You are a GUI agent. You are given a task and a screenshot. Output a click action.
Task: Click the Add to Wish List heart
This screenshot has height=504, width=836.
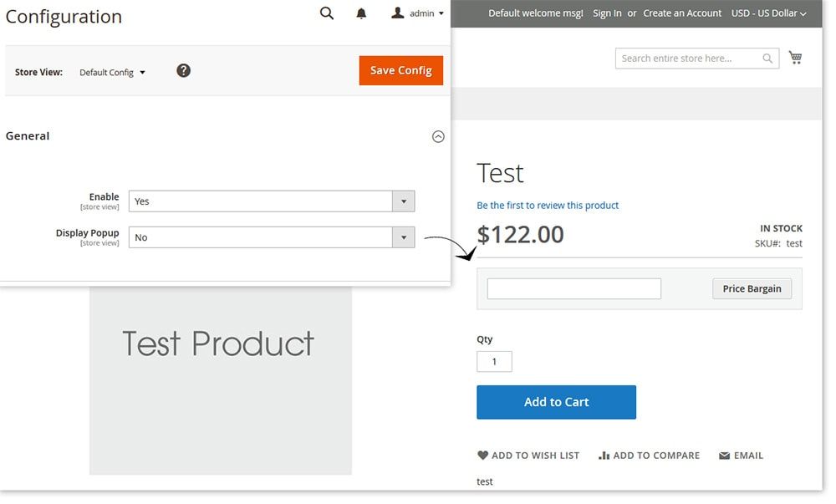point(482,456)
